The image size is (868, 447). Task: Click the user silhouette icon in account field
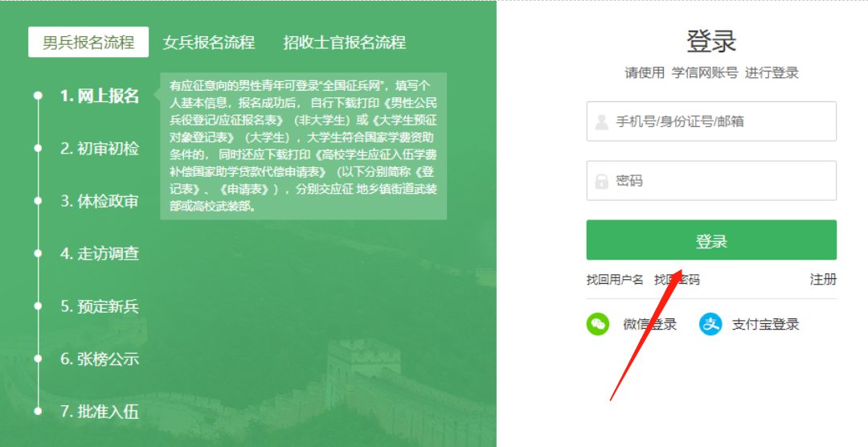click(x=602, y=122)
